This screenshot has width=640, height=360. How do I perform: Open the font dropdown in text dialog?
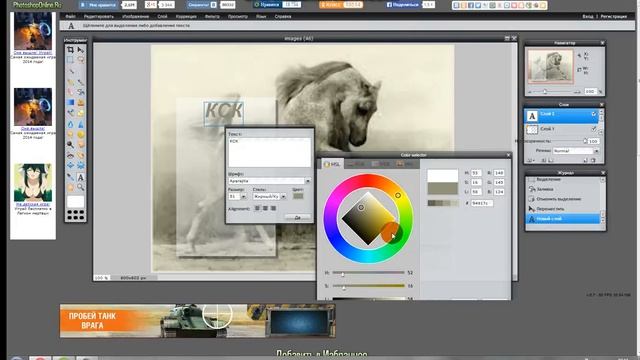click(308, 181)
